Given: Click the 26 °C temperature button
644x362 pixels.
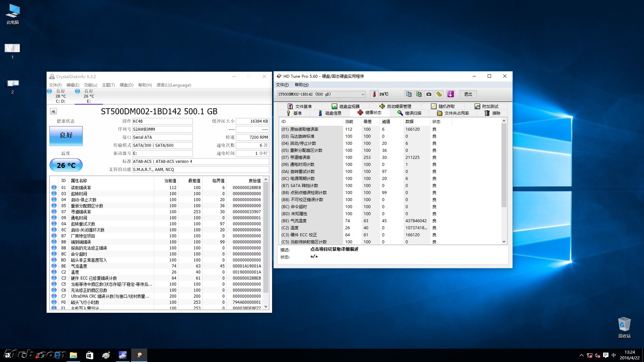Looking at the screenshot, I should [x=66, y=165].
